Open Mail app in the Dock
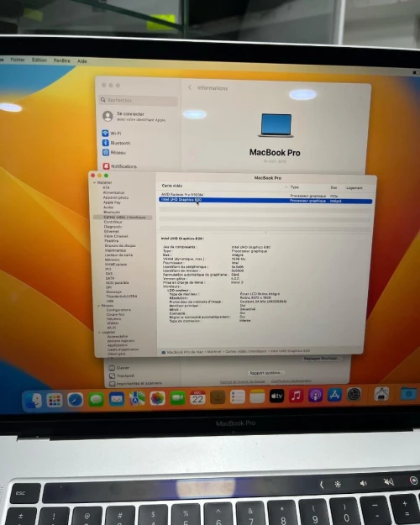 tap(117, 399)
